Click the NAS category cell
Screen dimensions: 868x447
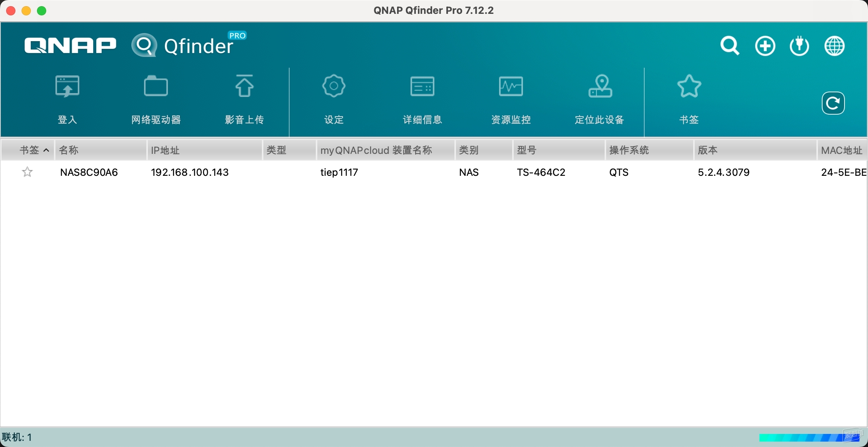coord(469,172)
